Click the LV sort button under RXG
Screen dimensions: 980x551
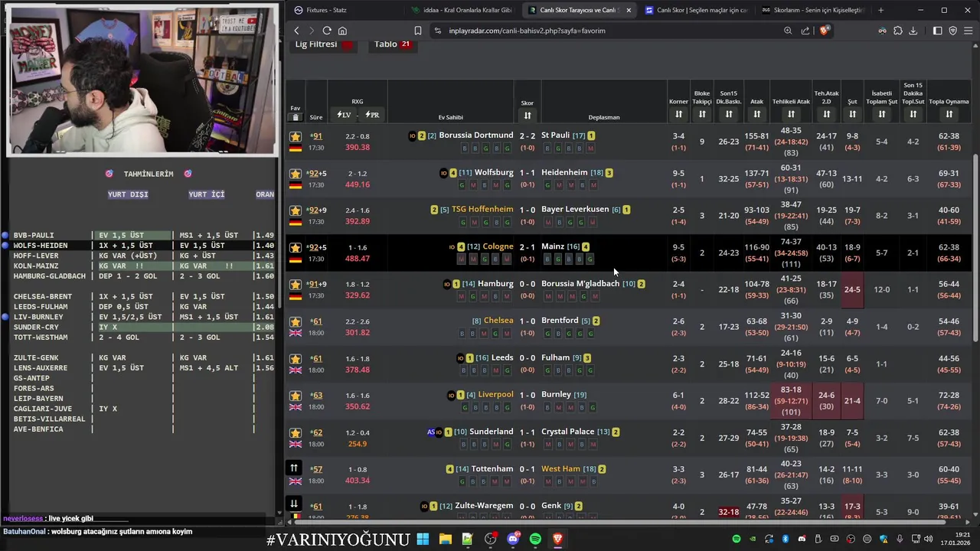[x=344, y=115]
